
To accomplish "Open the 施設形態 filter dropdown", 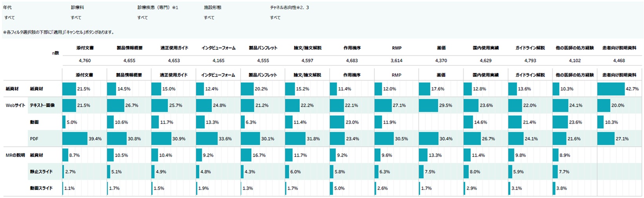I will coord(209,18).
